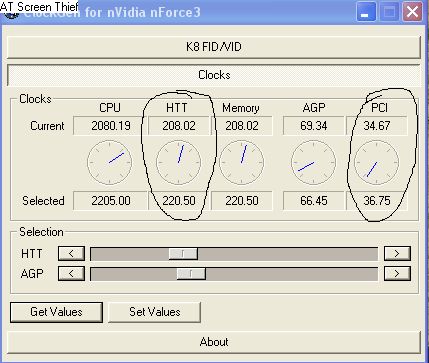Open the K8 FID/VID section
Screen dimensions: 429x363
tap(214, 47)
